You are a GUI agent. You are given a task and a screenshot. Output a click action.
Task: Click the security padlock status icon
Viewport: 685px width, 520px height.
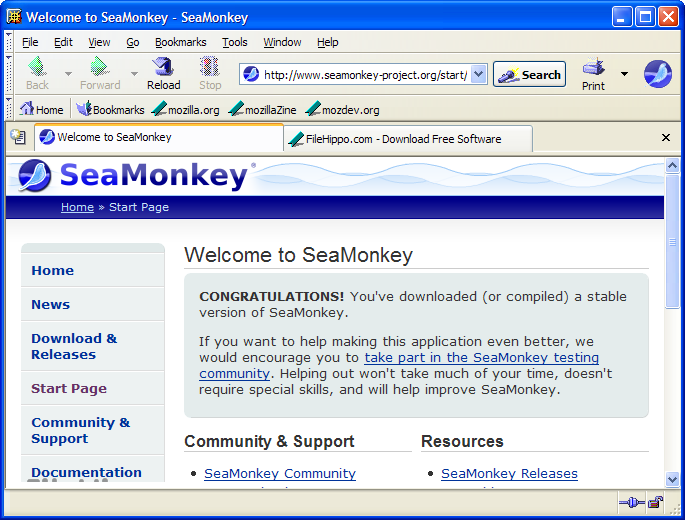[x=655, y=502]
